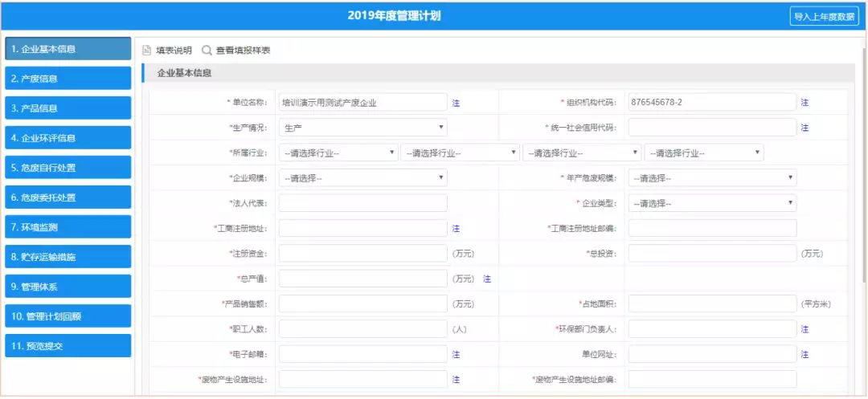868x399 pixels.
Task: Open the 生产情况 dropdown
Action: pos(362,128)
